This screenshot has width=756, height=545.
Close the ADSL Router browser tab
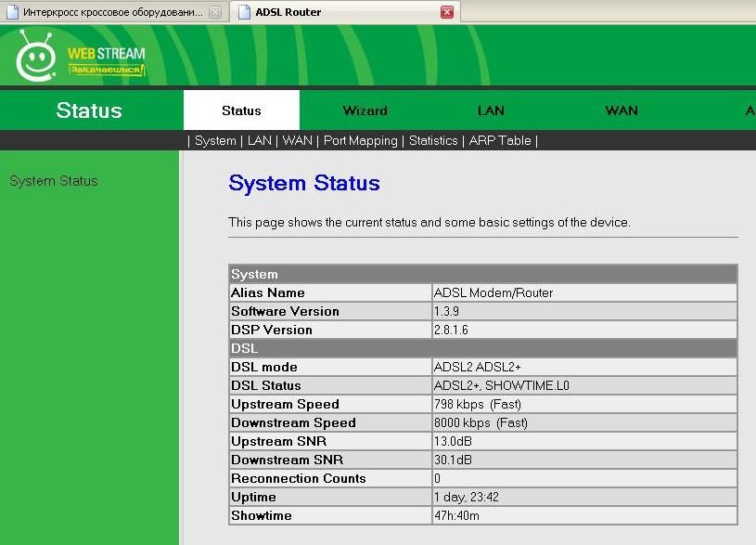click(447, 12)
